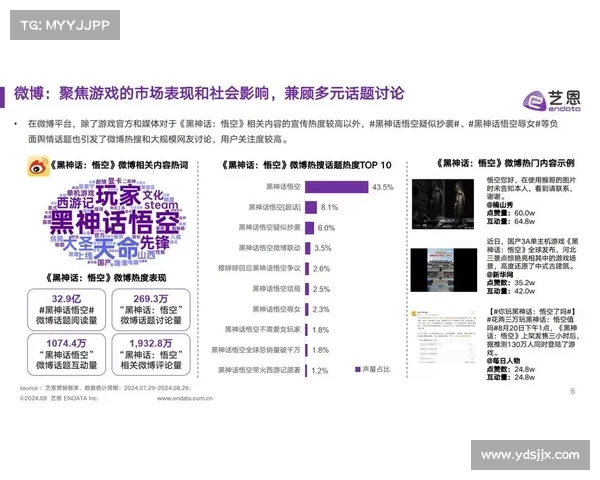Click the 8.1% bar for 黑神话悟空[超话]

click(x=311, y=207)
